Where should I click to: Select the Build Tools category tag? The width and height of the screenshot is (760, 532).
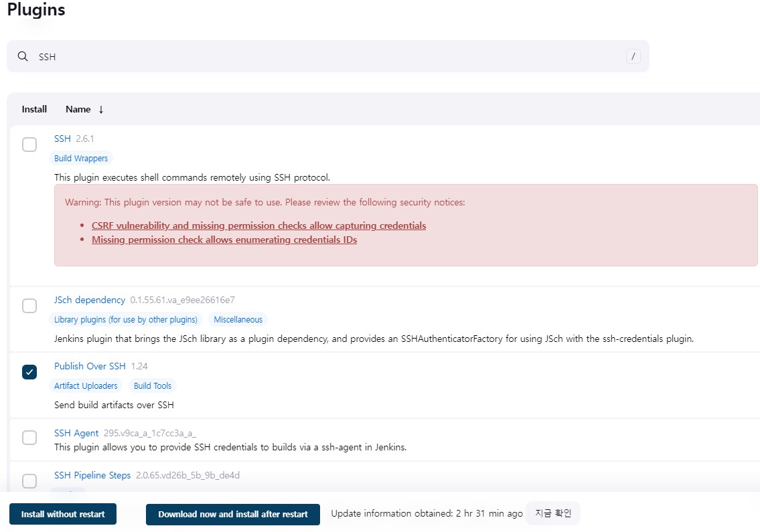(x=153, y=385)
